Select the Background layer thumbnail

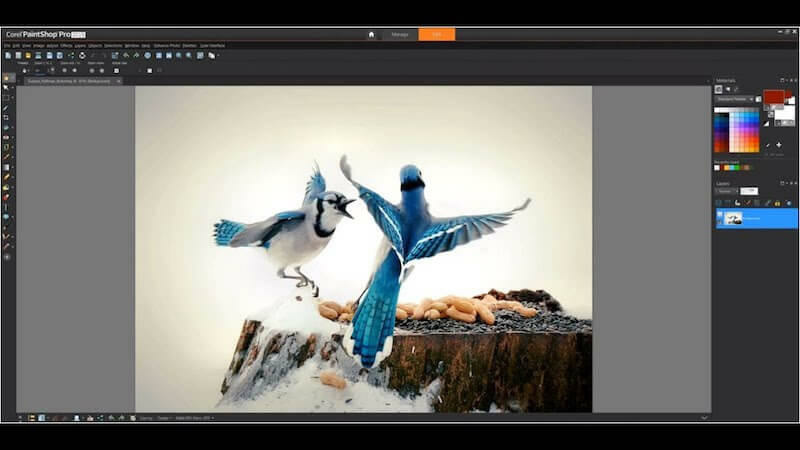pos(733,217)
